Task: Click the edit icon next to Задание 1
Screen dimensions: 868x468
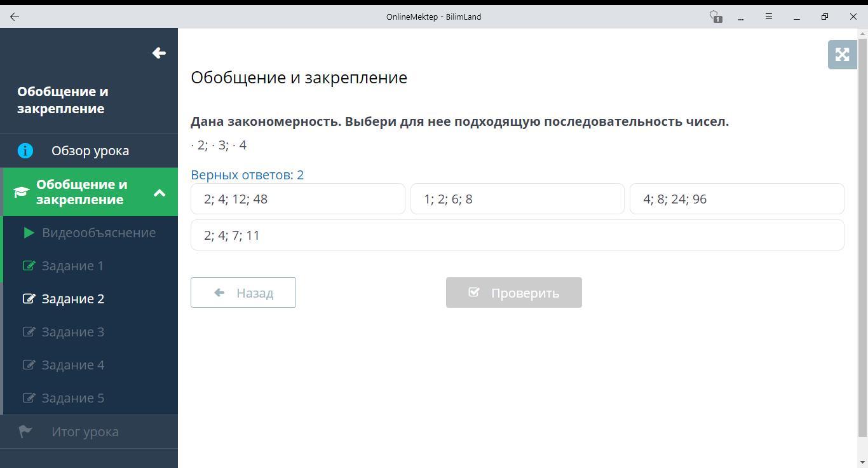Action: coord(29,265)
